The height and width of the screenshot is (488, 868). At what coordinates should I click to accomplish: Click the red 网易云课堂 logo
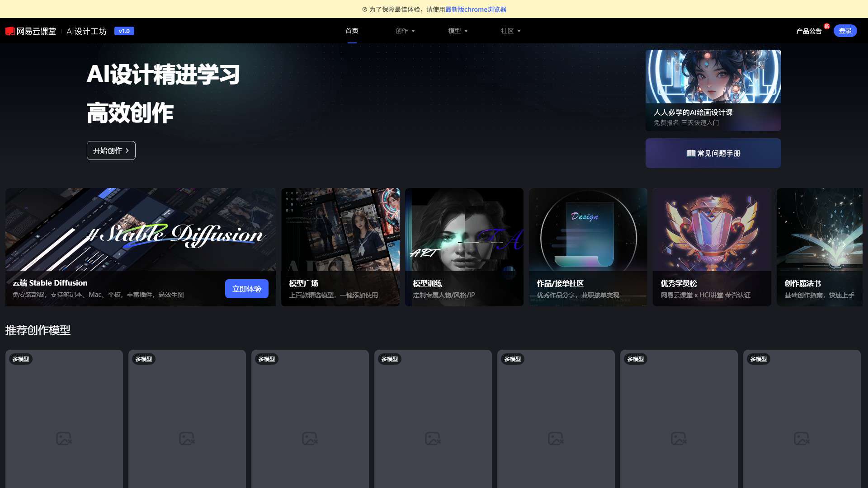(x=30, y=31)
